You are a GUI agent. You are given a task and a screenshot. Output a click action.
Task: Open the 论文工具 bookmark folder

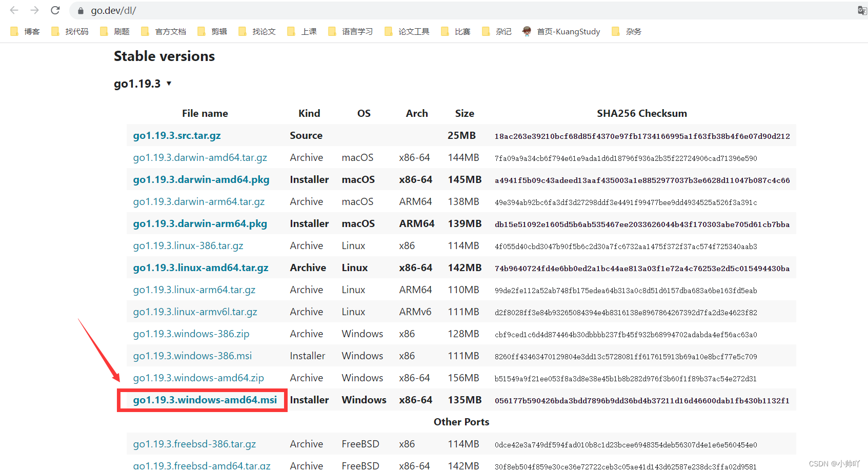pyautogui.click(x=407, y=31)
